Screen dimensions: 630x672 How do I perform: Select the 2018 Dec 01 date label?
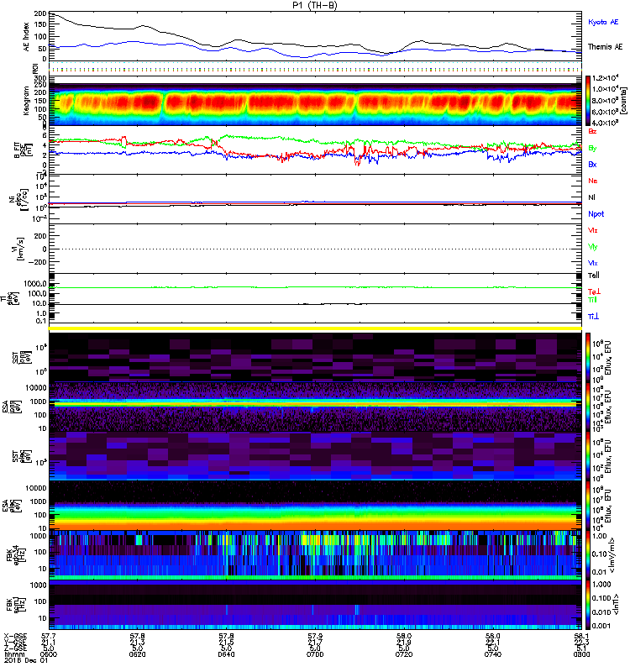coord(26,660)
